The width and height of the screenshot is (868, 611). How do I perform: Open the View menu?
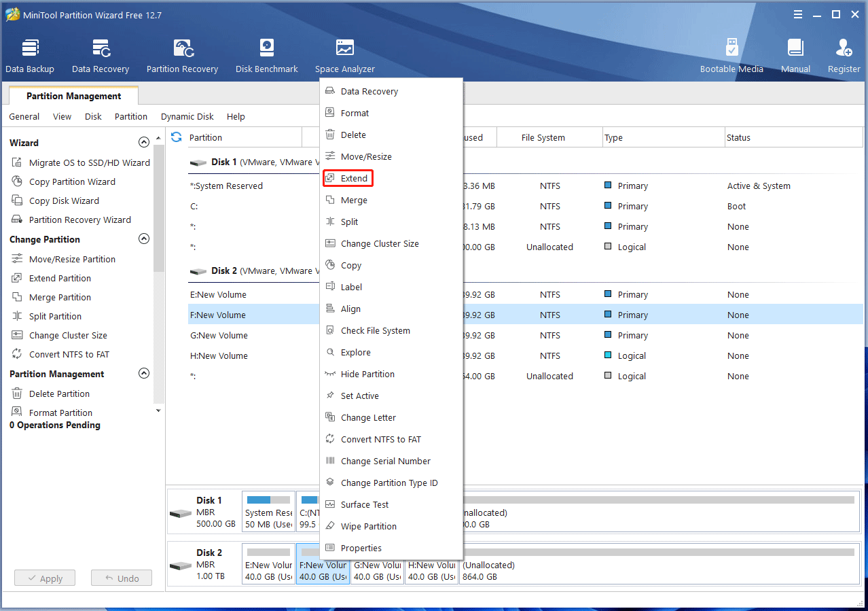[62, 116]
